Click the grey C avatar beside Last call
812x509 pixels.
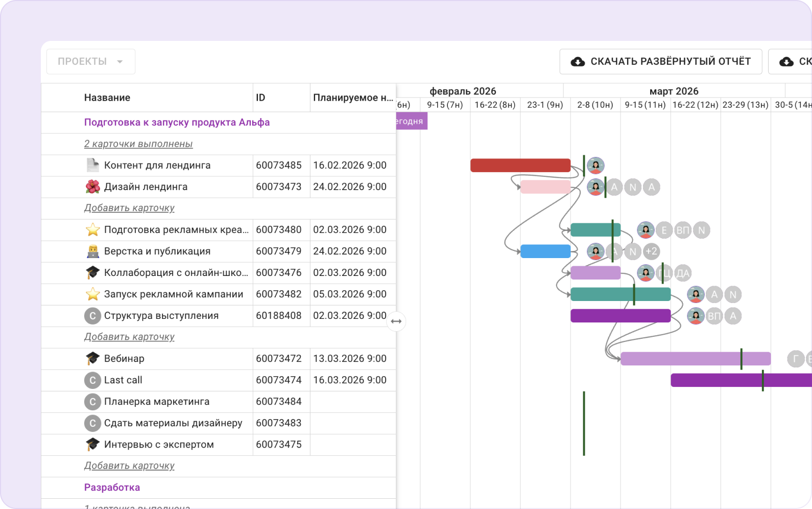92,380
